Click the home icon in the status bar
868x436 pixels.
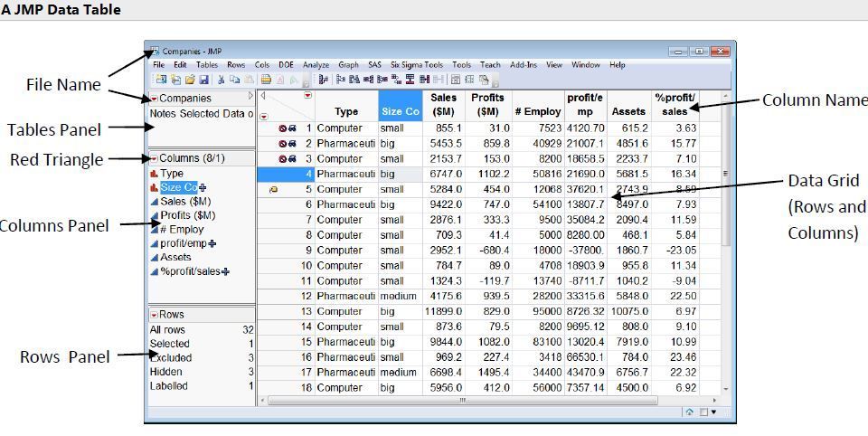click(689, 412)
